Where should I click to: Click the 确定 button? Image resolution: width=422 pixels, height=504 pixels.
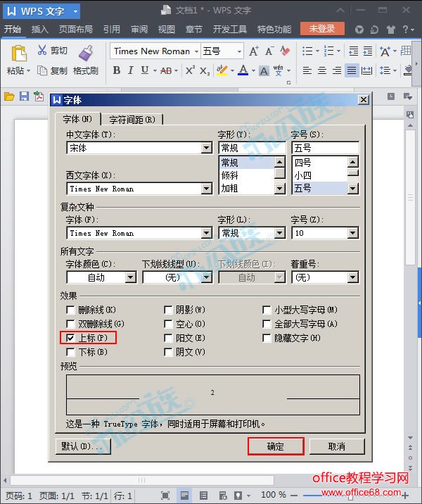(x=276, y=446)
